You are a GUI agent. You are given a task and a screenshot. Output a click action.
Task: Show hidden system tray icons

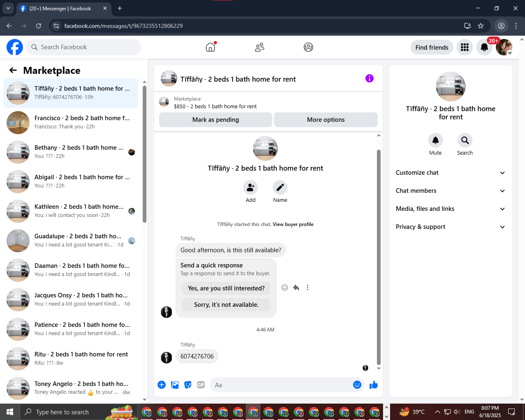(x=437, y=412)
